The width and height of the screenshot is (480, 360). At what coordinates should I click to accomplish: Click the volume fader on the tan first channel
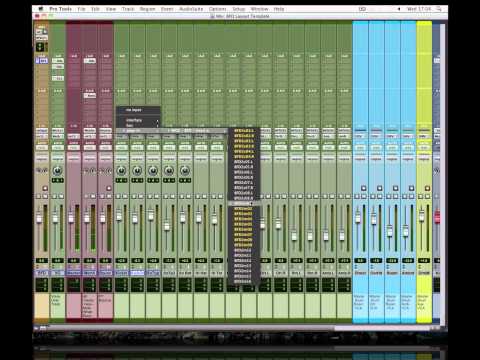point(39,218)
